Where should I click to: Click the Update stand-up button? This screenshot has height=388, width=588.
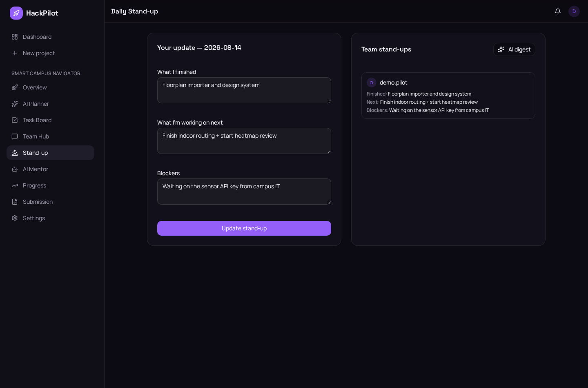(244, 228)
